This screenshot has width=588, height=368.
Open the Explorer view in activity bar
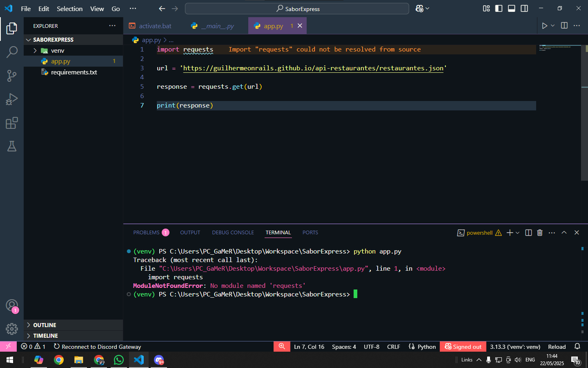click(12, 28)
